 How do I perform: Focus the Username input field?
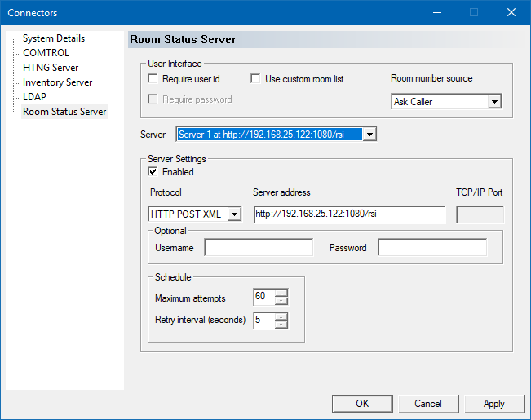tap(259, 247)
